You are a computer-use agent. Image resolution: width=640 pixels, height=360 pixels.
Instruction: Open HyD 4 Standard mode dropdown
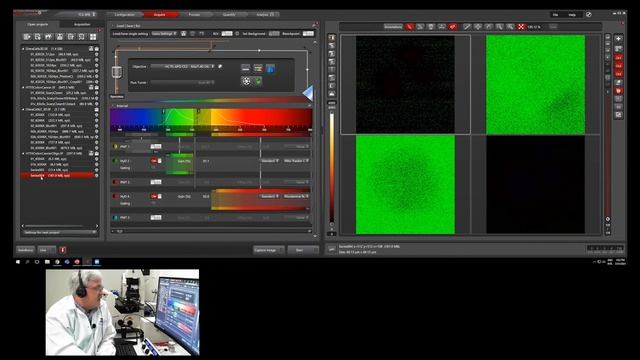[270, 196]
